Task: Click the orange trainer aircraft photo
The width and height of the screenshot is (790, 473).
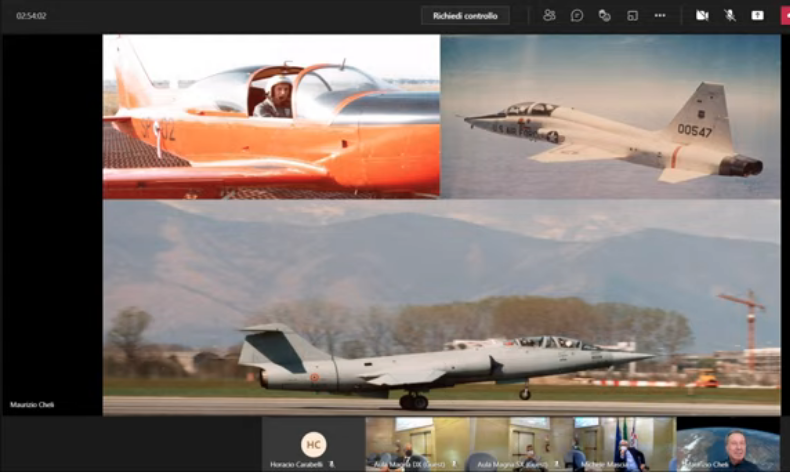Action: pos(271,116)
